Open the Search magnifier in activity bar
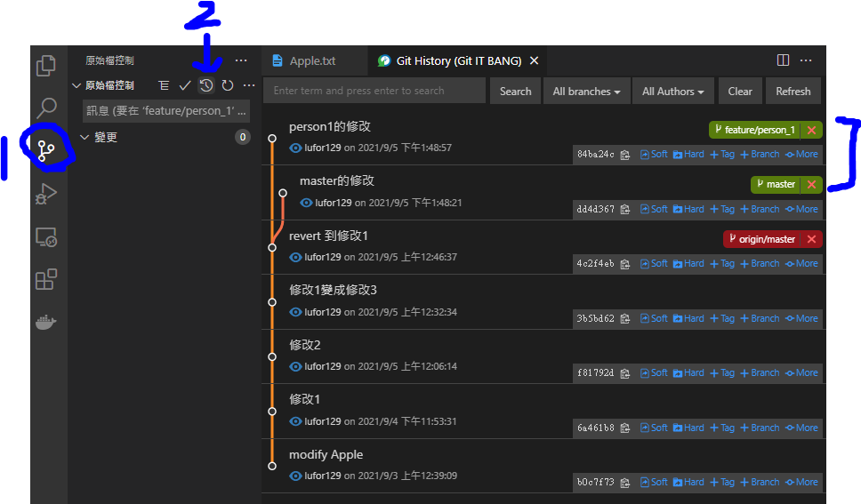This screenshot has width=861, height=504. [x=46, y=108]
